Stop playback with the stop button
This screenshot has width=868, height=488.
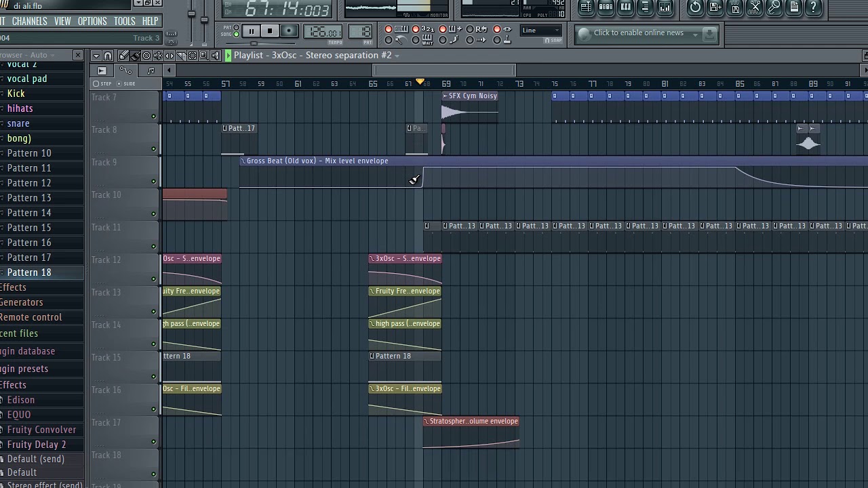click(x=270, y=31)
